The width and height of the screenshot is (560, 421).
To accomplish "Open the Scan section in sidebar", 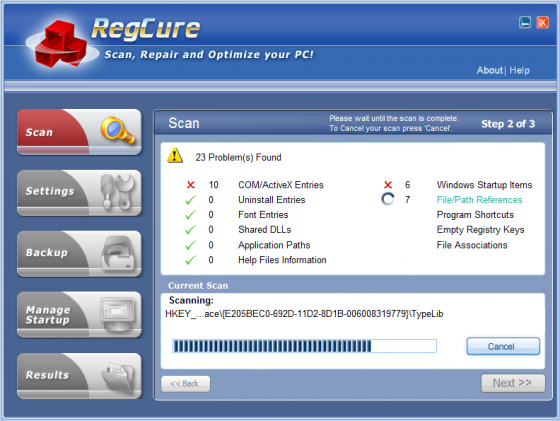I will [79, 132].
